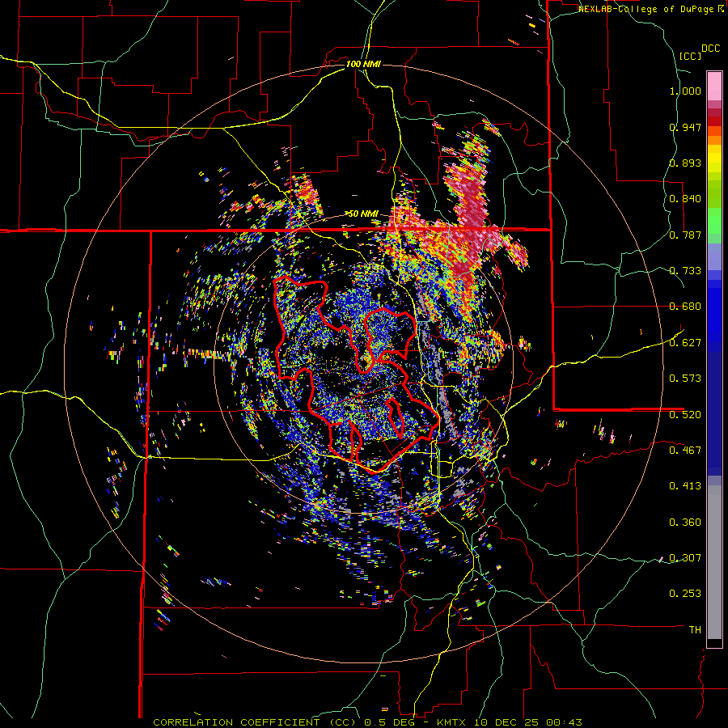Click the 0.947 legend value

click(x=685, y=127)
